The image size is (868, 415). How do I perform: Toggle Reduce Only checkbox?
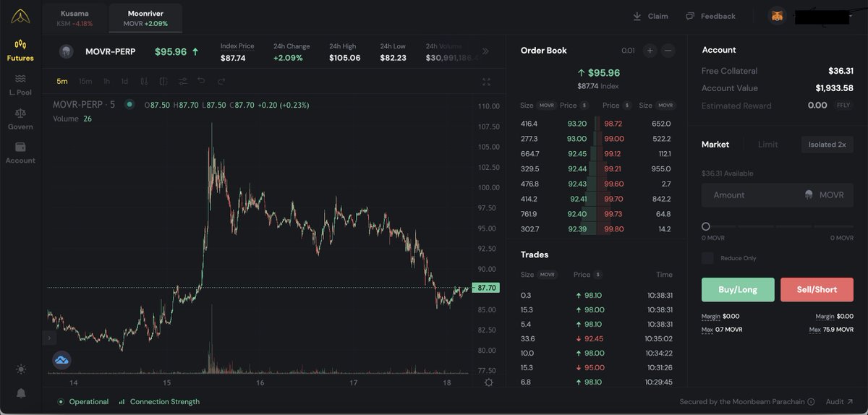(x=707, y=258)
